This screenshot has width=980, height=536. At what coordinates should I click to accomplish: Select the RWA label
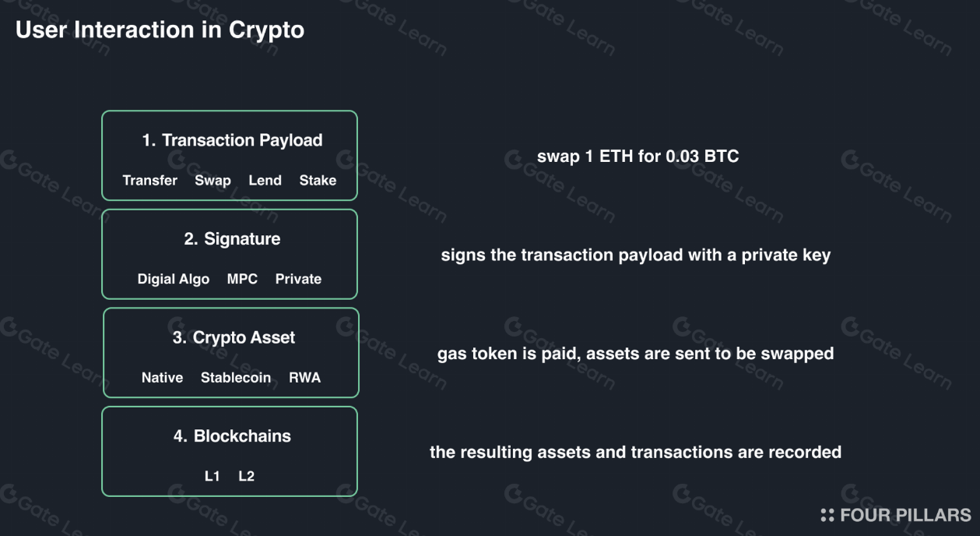click(304, 378)
